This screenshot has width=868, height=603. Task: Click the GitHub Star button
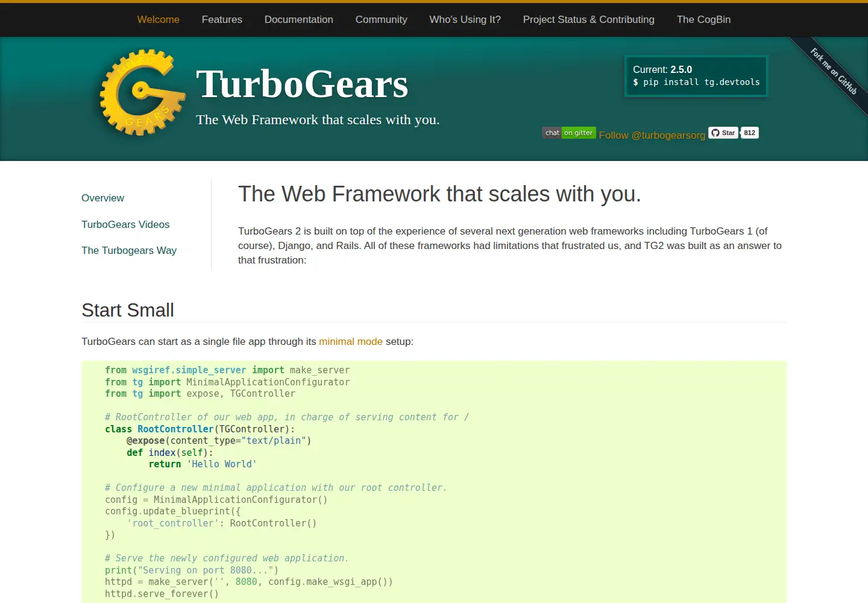(723, 133)
